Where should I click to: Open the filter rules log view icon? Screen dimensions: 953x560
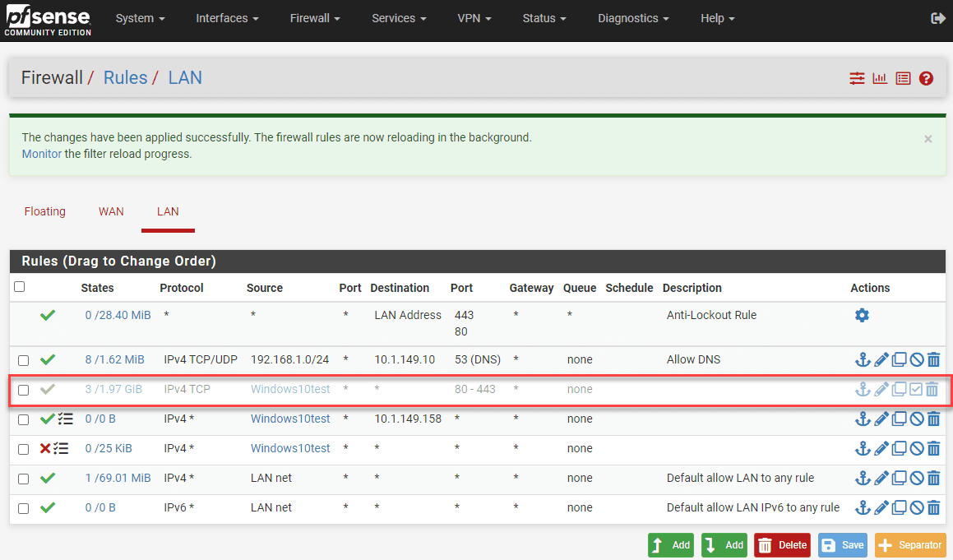point(903,78)
